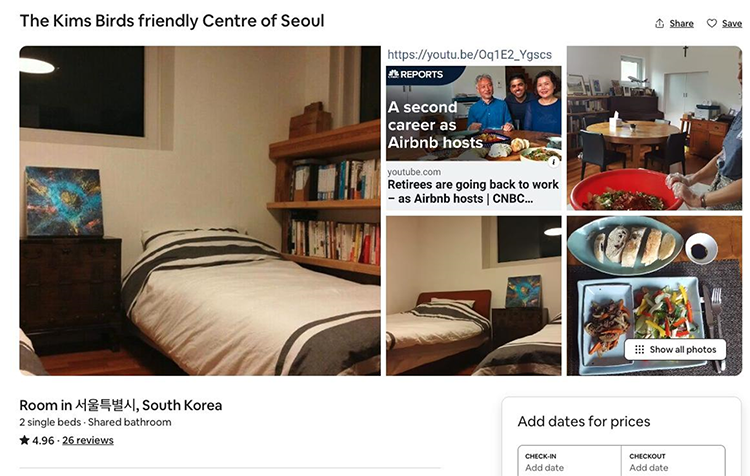
Task: Open the CNBC Airbnb hosts video thumbnail
Action: click(474, 128)
